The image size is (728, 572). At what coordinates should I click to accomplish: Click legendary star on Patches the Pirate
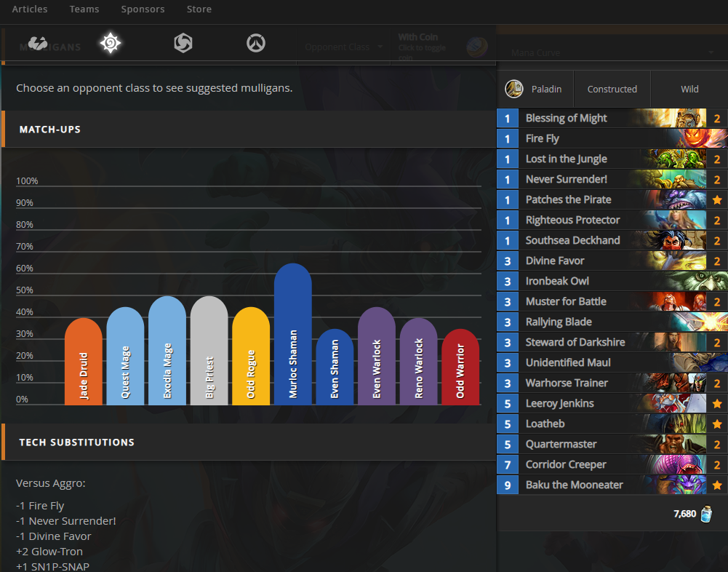click(717, 200)
